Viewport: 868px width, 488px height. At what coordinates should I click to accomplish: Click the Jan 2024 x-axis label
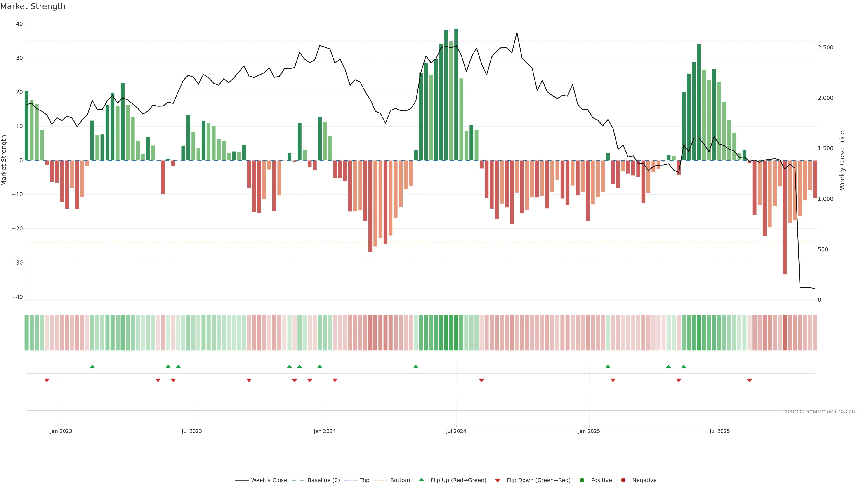coord(325,431)
